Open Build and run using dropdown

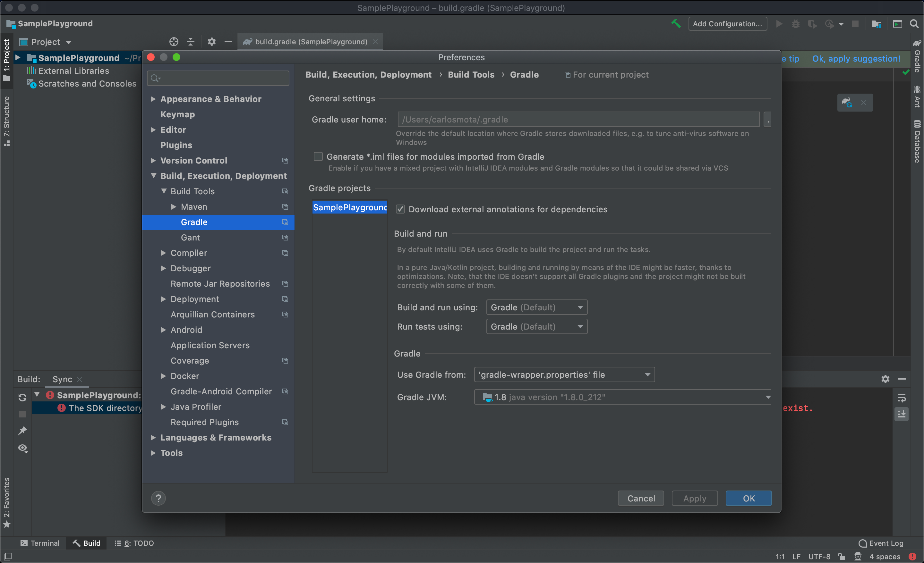[537, 307]
